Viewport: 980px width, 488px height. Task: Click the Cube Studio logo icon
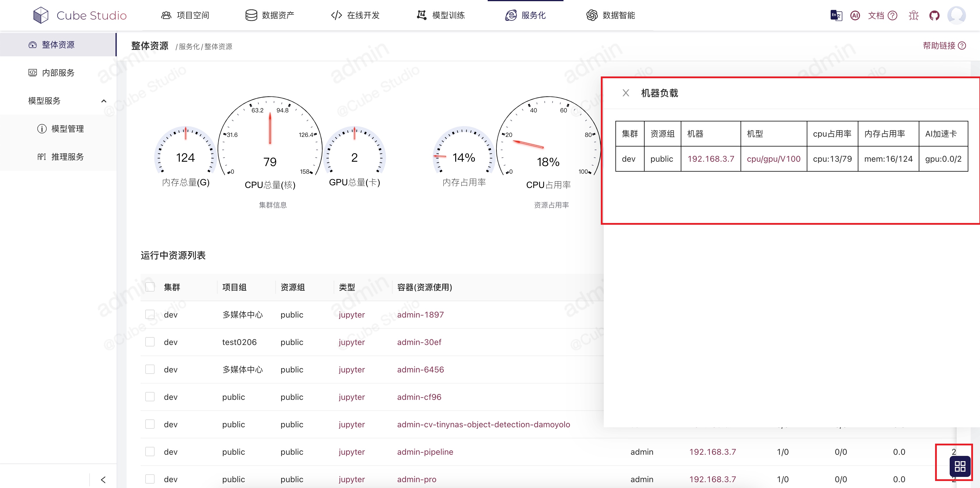[x=41, y=15]
